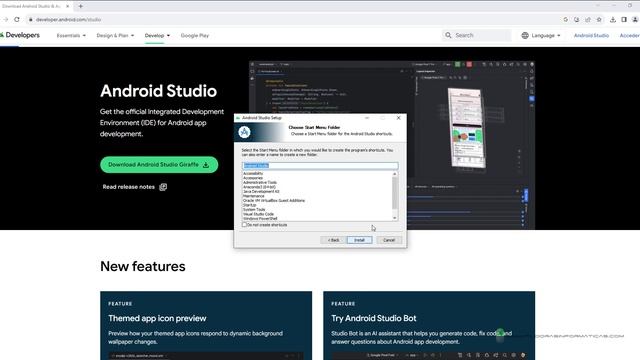Tick Do not create shortcuts checkbox

pyautogui.click(x=244, y=225)
